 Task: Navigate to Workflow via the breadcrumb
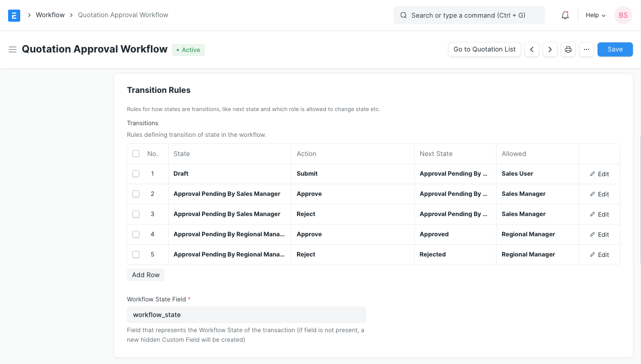50,15
